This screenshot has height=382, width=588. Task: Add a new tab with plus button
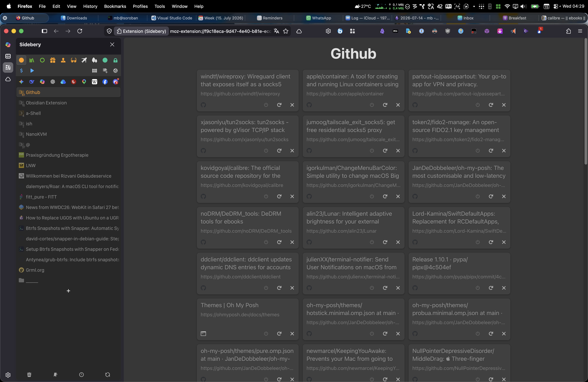point(68,291)
